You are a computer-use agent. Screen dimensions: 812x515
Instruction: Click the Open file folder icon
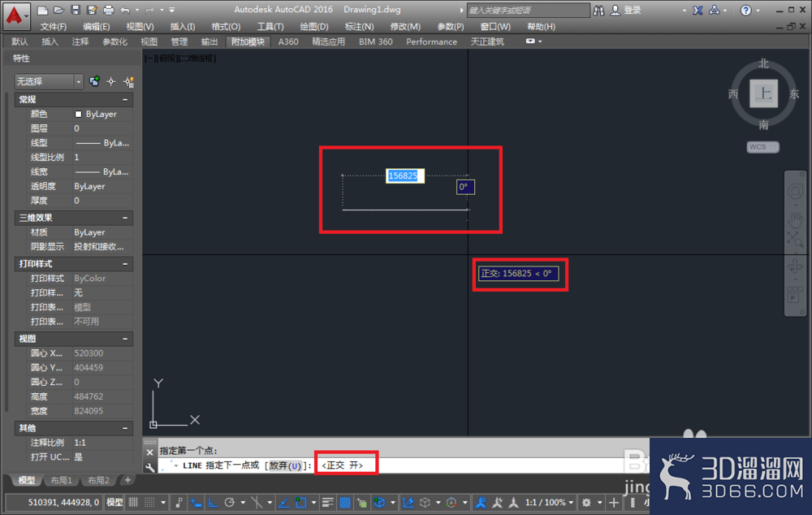click(58, 10)
